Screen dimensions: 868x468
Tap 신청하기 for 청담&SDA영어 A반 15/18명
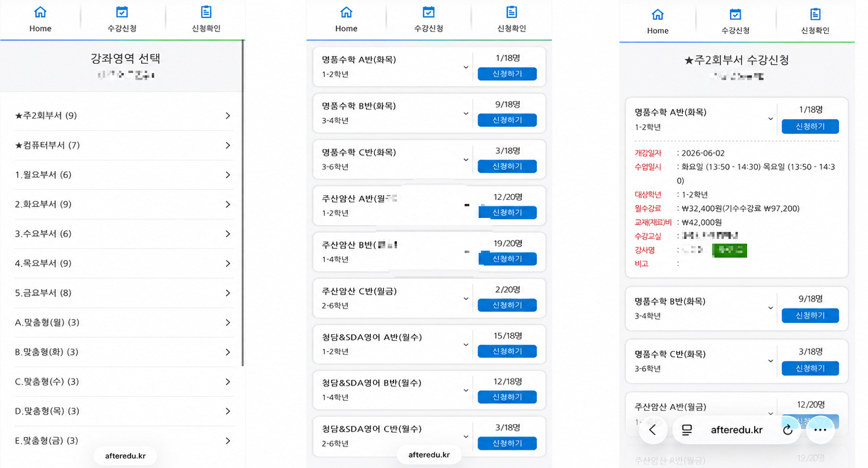507,351
